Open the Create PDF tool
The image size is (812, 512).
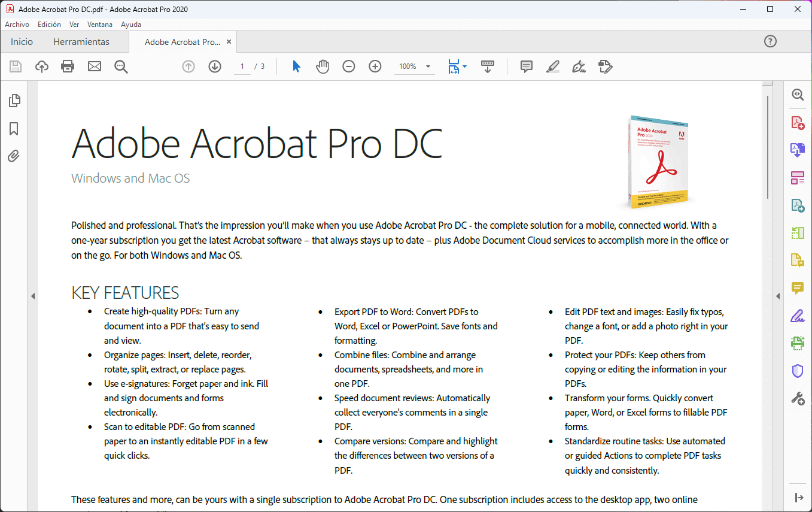point(798,123)
